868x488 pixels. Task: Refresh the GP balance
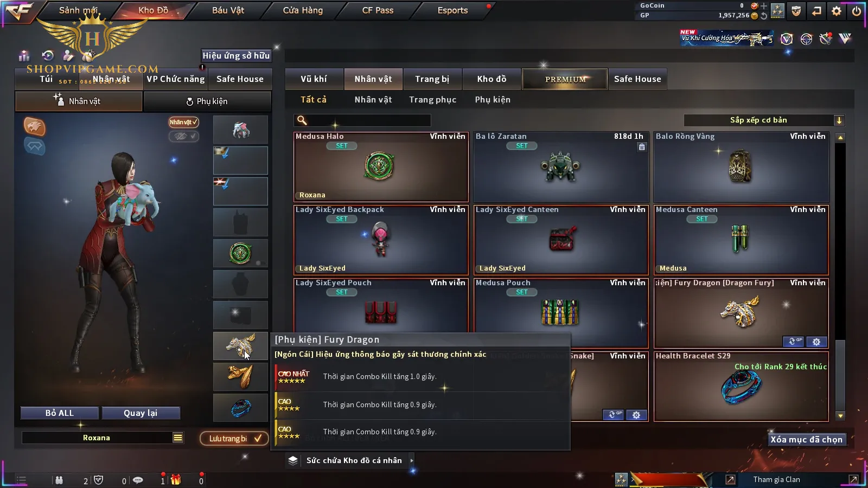764,16
